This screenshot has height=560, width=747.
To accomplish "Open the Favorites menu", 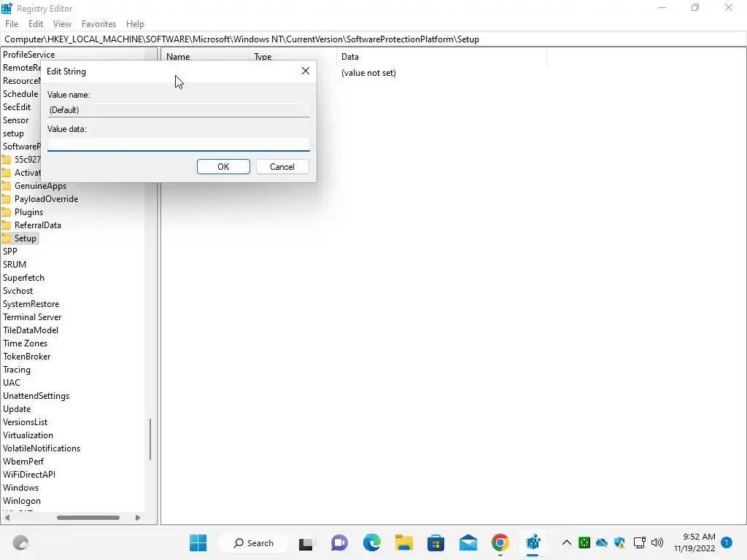I will pyautogui.click(x=98, y=24).
